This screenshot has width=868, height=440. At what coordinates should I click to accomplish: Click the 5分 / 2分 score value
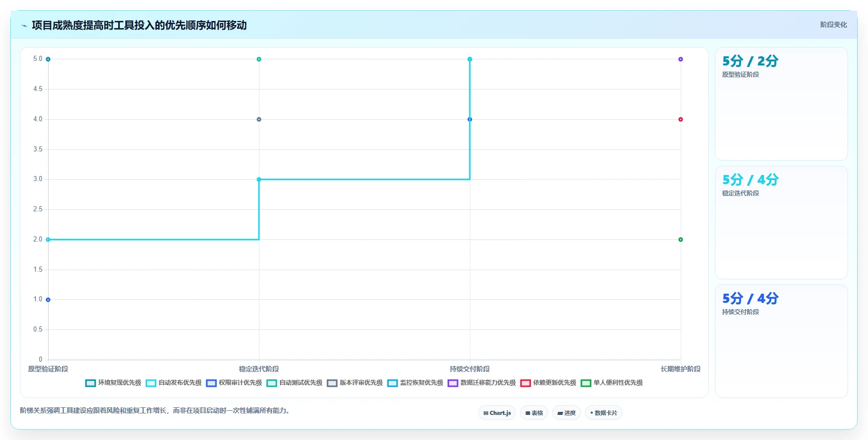coord(750,61)
